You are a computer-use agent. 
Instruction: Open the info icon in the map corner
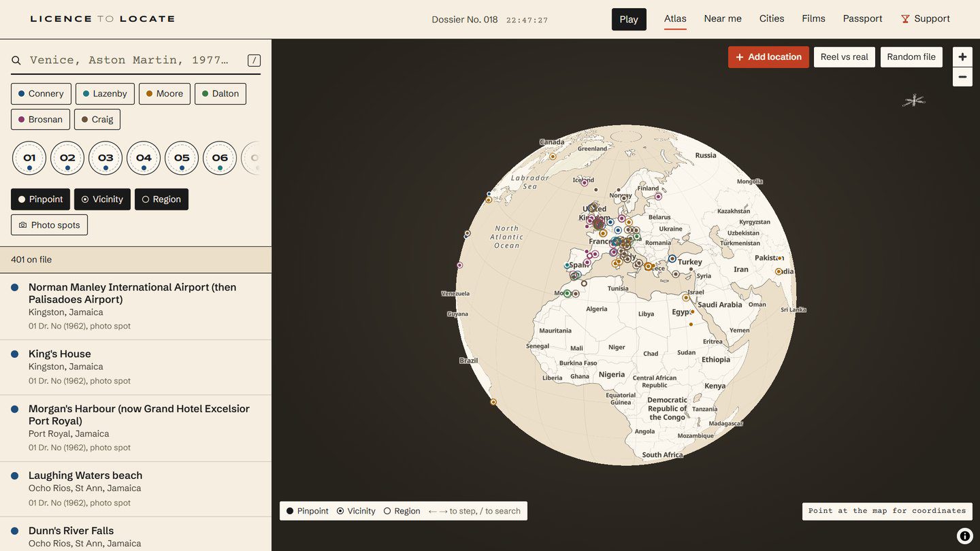pos(964,536)
